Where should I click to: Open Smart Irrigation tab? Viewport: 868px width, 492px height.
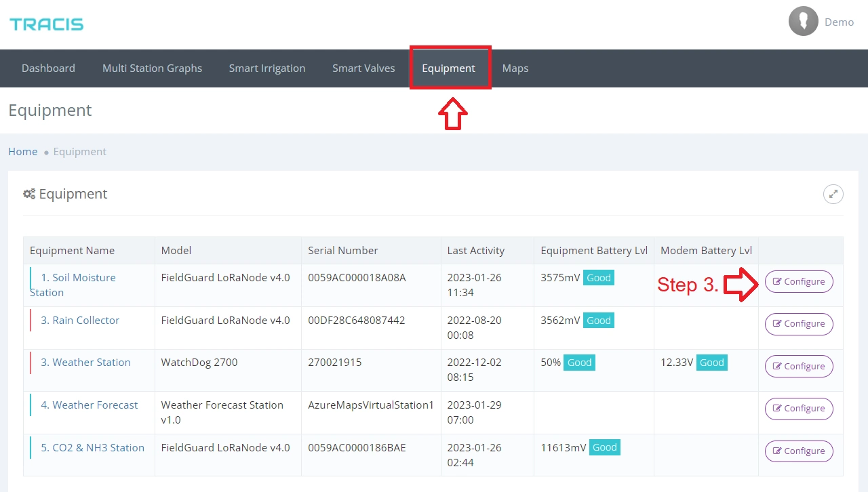pyautogui.click(x=267, y=68)
